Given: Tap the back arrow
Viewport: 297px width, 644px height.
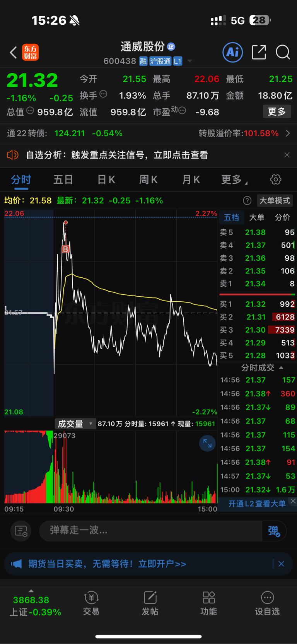Looking at the screenshot, I should [13, 52].
